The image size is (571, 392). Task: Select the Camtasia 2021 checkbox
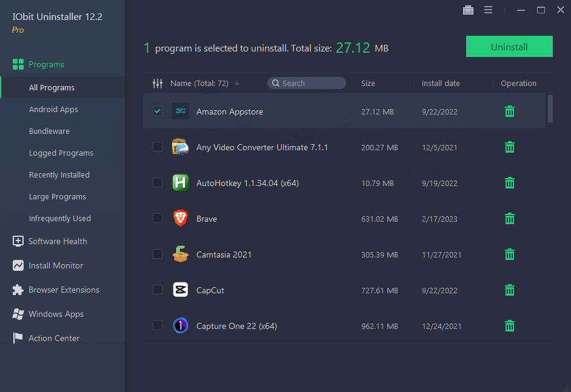coord(158,254)
